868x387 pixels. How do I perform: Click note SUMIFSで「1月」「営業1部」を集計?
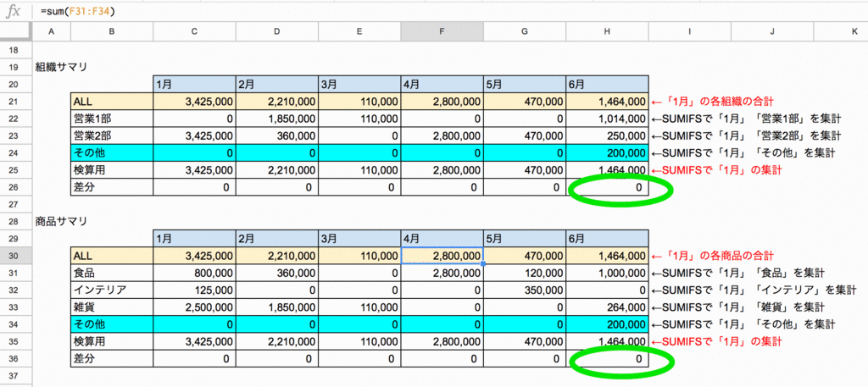pyautogui.click(x=747, y=119)
